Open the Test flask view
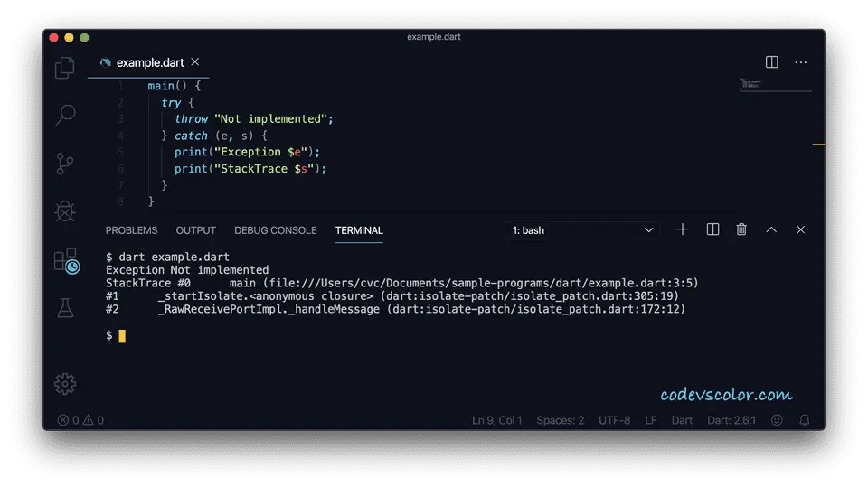The height and width of the screenshot is (487, 868). click(65, 308)
